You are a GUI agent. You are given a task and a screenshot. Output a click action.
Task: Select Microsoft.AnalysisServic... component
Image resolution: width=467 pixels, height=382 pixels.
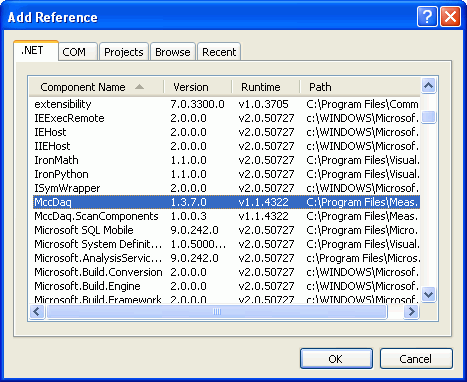[226, 258]
